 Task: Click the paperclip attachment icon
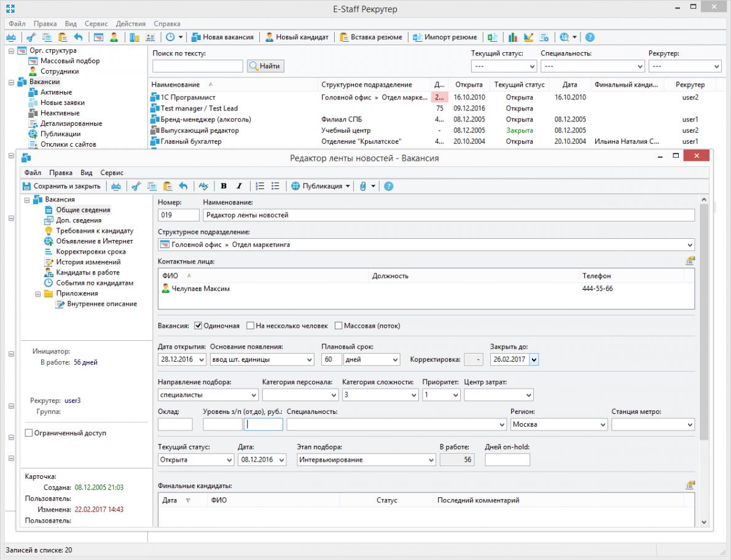(x=362, y=186)
